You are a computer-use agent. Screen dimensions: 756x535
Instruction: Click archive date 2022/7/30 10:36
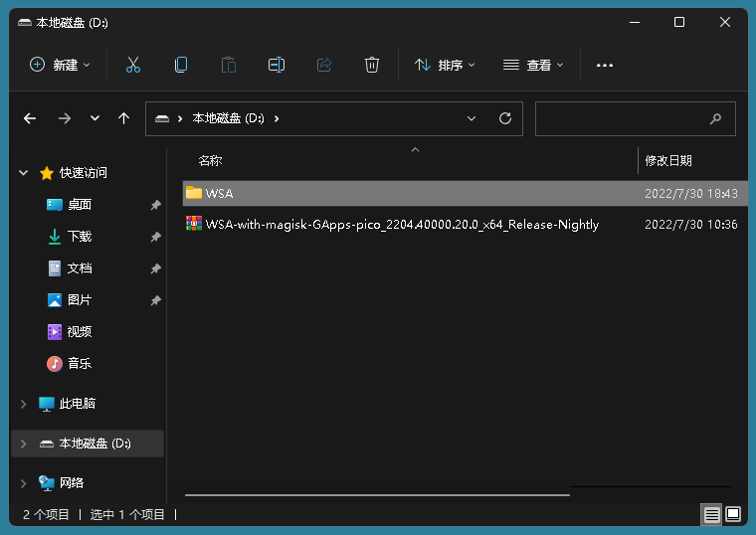(691, 225)
